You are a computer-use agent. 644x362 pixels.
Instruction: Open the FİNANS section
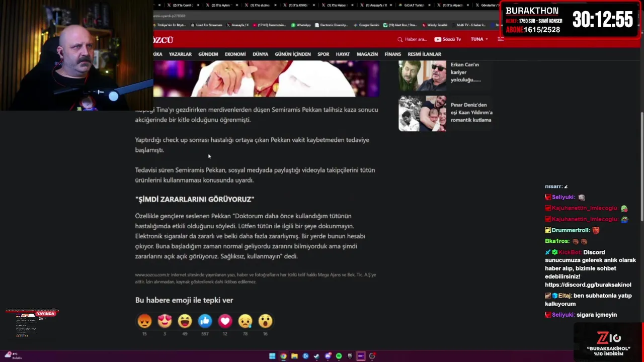click(x=393, y=54)
